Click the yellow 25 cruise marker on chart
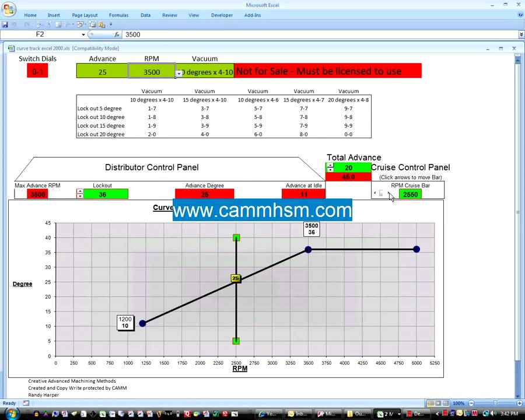This screenshot has width=525, height=420. coord(236,278)
